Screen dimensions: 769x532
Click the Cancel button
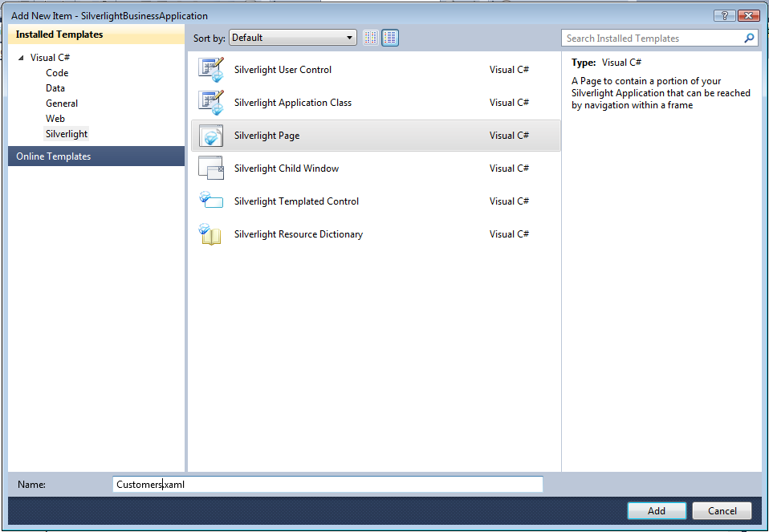click(x=721, y=510)
